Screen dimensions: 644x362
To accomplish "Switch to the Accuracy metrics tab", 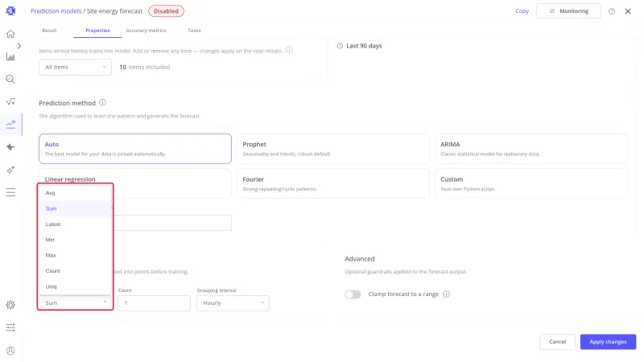I will [146, 31].
